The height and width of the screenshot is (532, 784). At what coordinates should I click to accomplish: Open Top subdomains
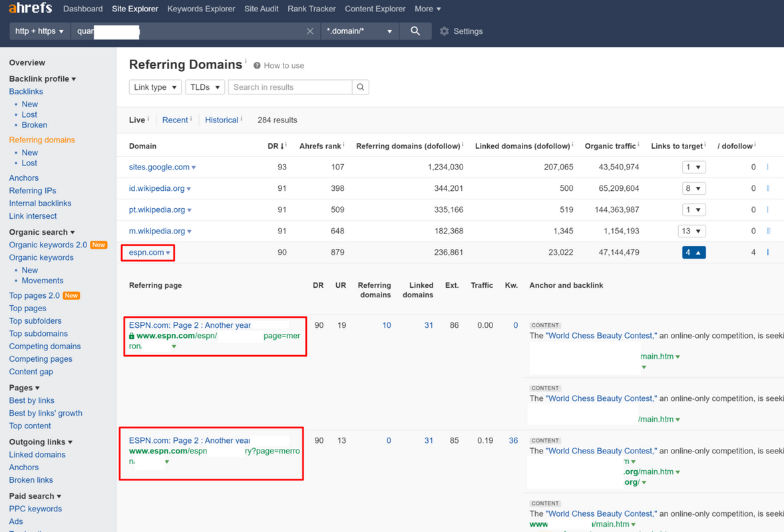tap(39, 334)
